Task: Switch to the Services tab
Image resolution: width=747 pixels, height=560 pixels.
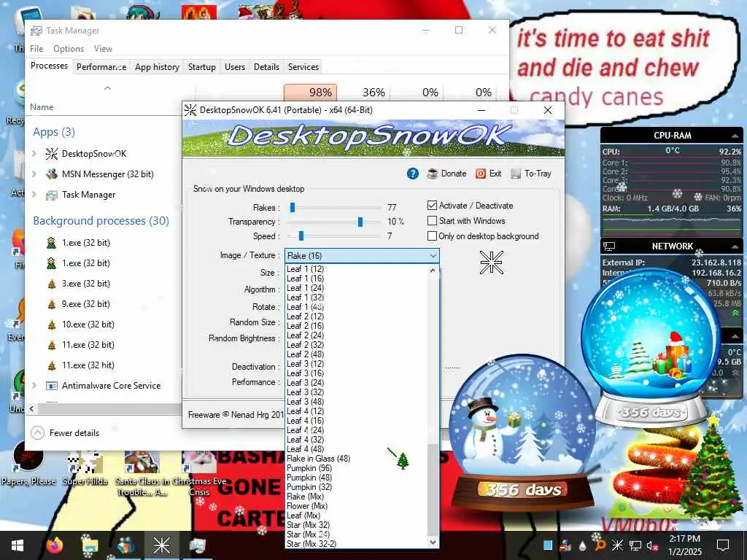Action: coord(303,67)
